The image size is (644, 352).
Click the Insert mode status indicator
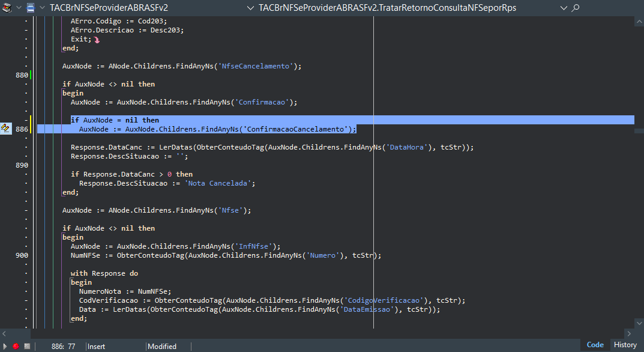96,347
